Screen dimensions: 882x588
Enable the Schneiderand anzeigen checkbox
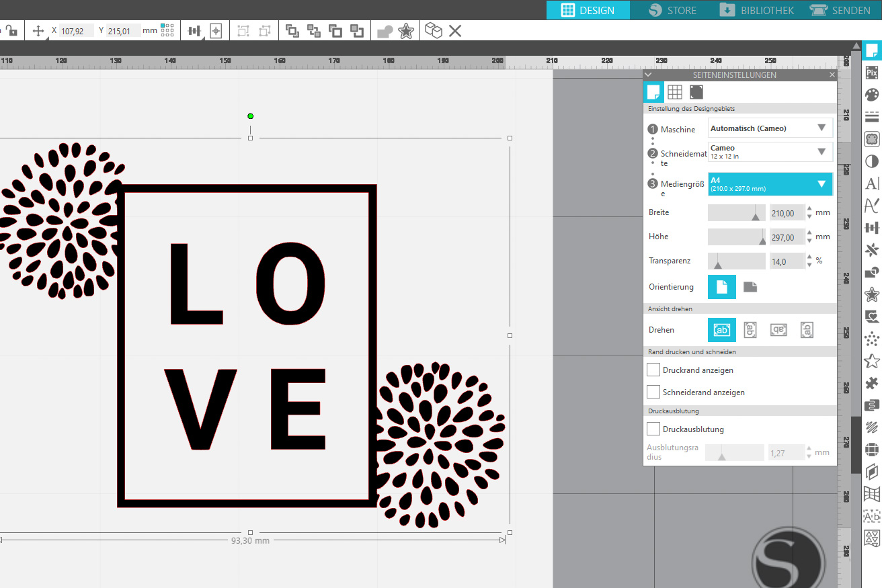coord(653,392)
